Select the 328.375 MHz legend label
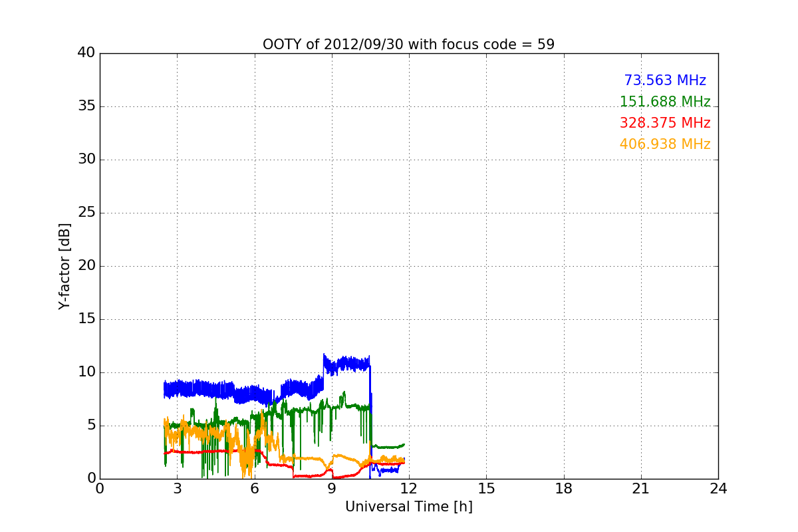This screenshot has height=532, width=798. coord(665,123)
